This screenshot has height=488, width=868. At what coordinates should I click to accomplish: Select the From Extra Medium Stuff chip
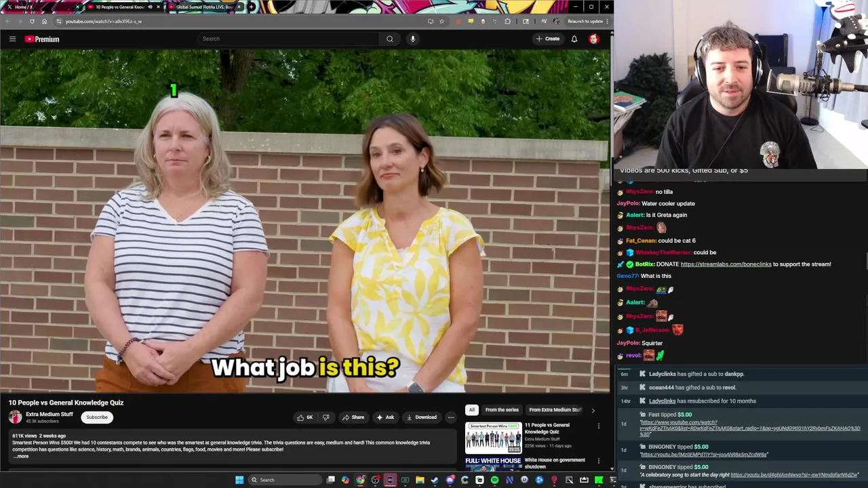[x=555, y=409]
